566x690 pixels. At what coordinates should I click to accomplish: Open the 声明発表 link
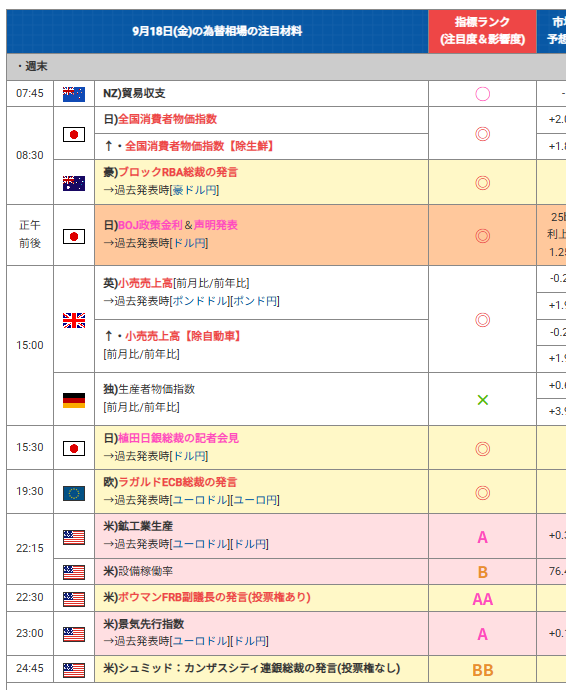pos(216,225)
